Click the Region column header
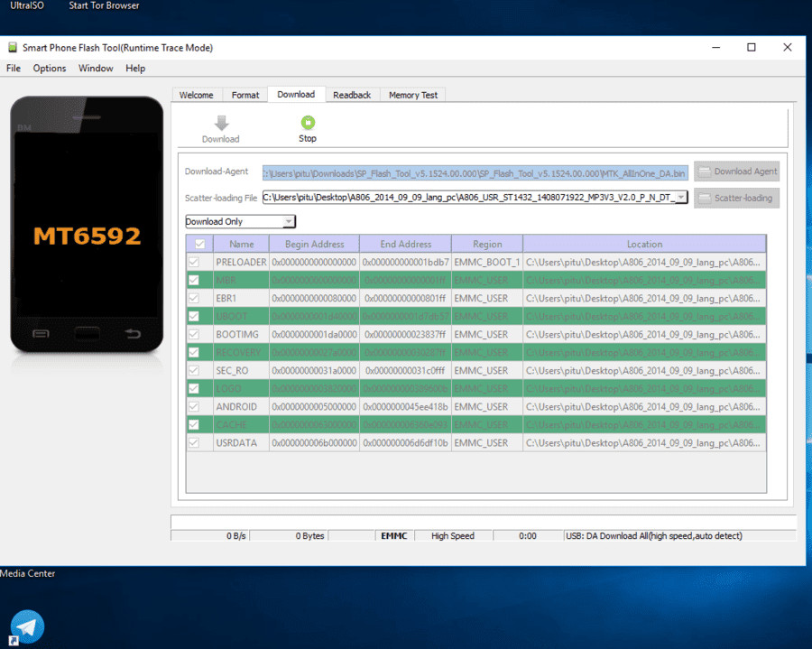 pyautogui.click(x=487, y=244)
